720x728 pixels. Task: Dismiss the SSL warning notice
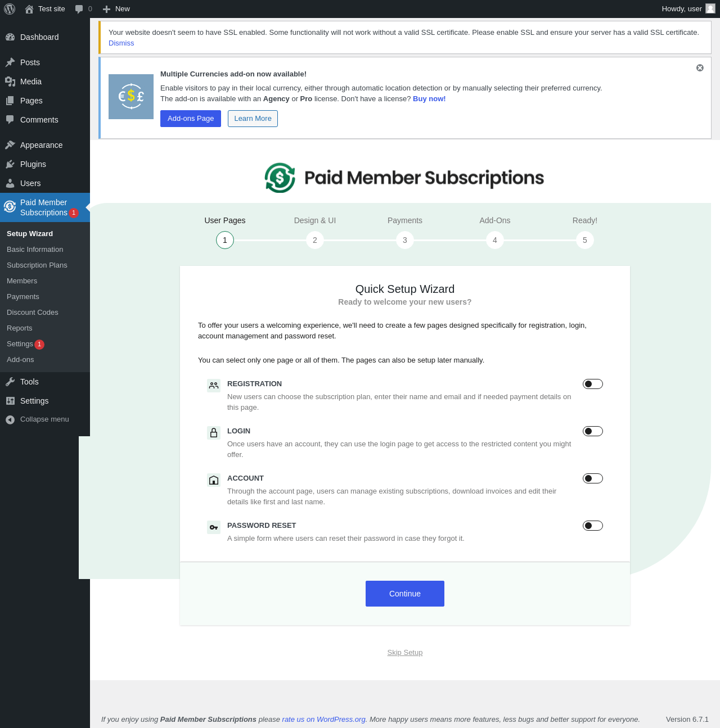pyautogui.click(x=121, y=43)
